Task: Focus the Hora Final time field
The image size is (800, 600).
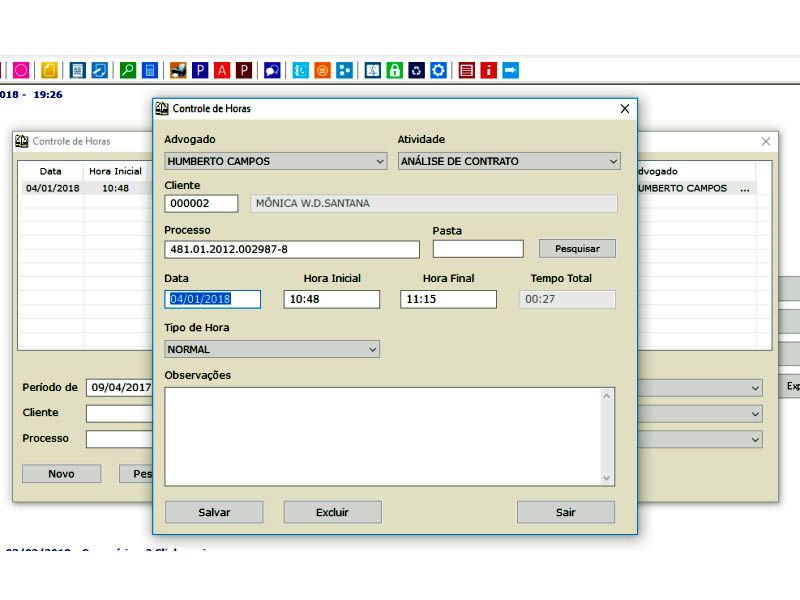Action: coord(447,299)
